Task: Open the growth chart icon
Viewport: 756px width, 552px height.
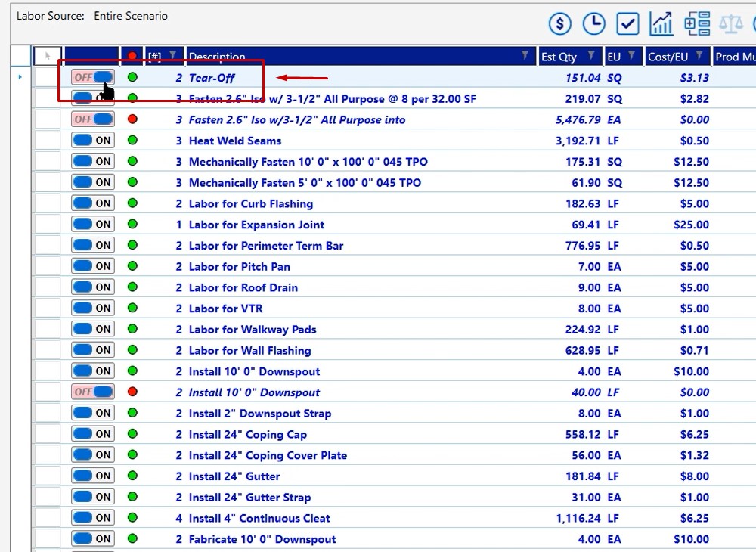Action: [661, 24]
